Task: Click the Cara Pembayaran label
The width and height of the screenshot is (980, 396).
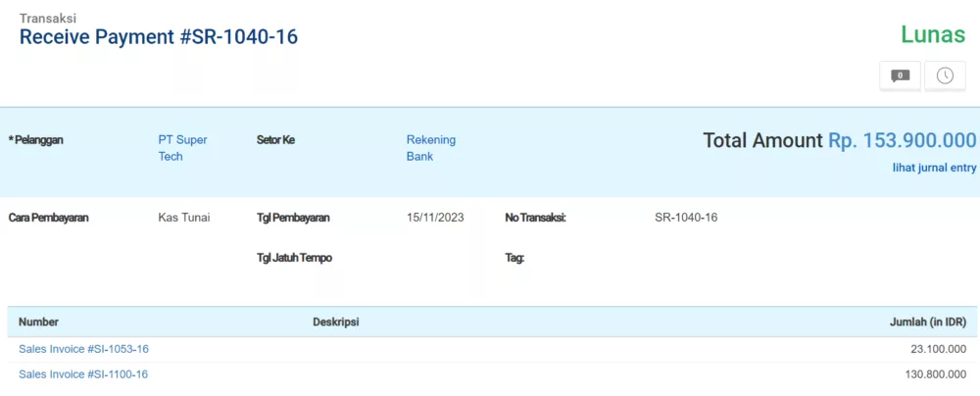Action: coord(49,218)
